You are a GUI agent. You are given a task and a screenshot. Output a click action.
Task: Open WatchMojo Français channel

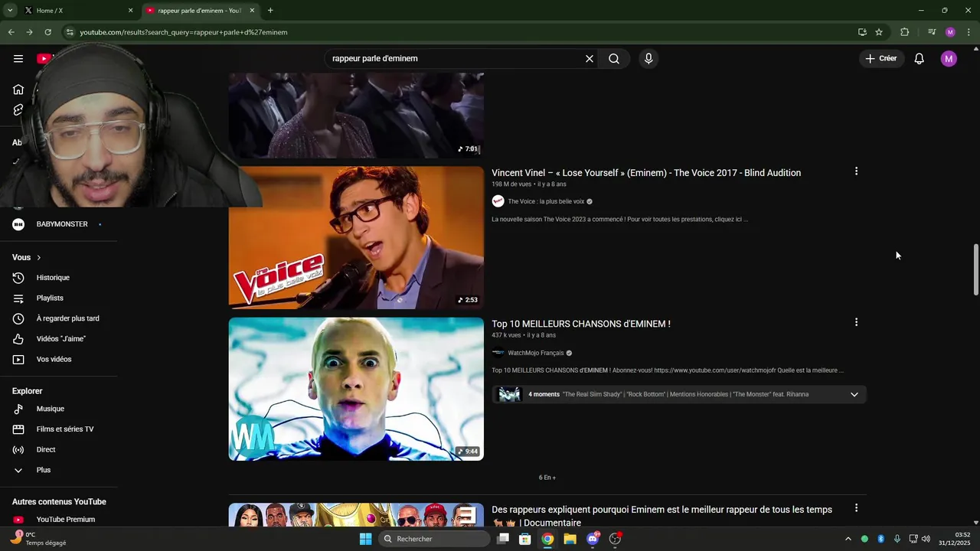click(536, 353)
